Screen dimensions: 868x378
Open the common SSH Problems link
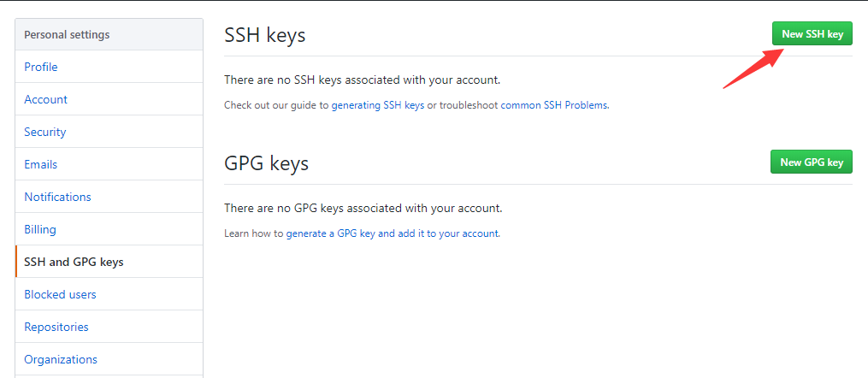554,105
